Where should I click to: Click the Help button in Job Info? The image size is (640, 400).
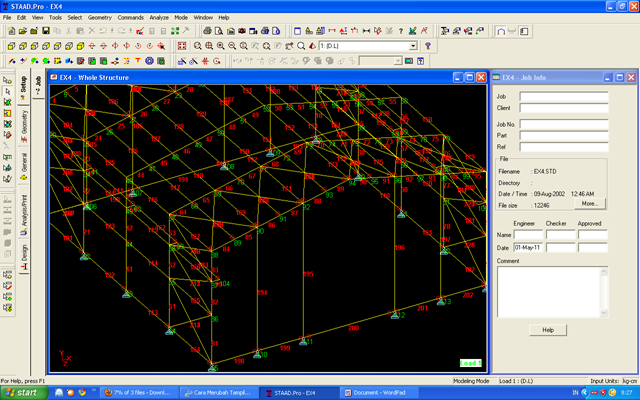[548, 330]
